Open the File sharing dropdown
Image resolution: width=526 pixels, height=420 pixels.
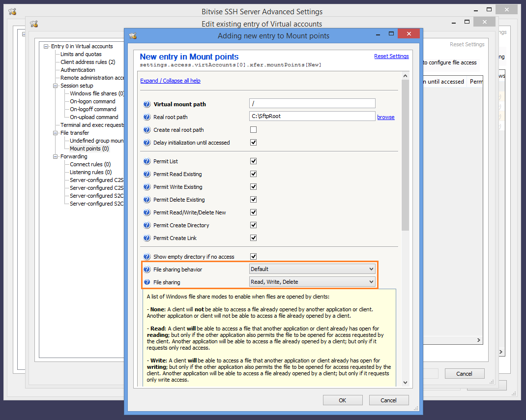click(x=312, y=282)
